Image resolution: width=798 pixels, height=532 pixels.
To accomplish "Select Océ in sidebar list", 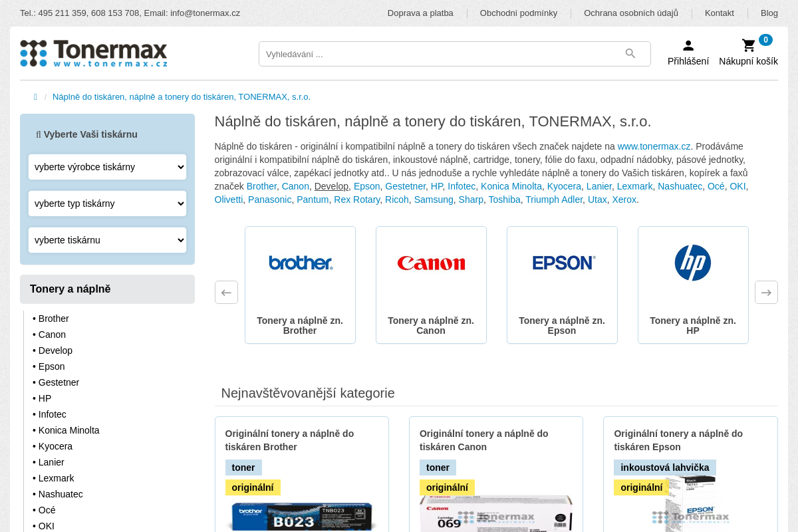I will 47,510.
